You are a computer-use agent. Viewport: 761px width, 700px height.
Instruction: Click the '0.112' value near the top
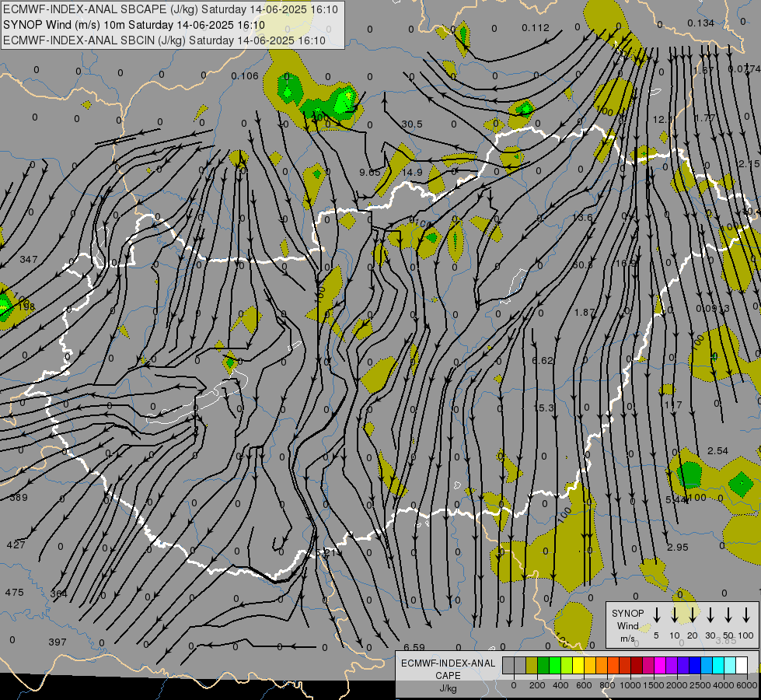tap(536, 28)
